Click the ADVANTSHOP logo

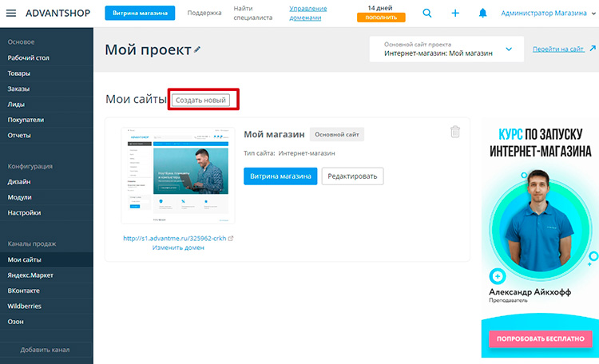(x=58, y=13)
